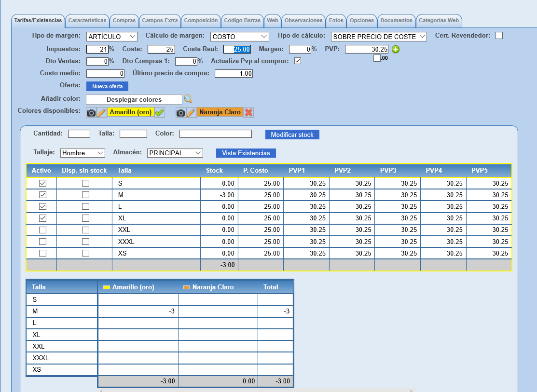
Task: Open the Observaciones tab
Action: (303, 21)
